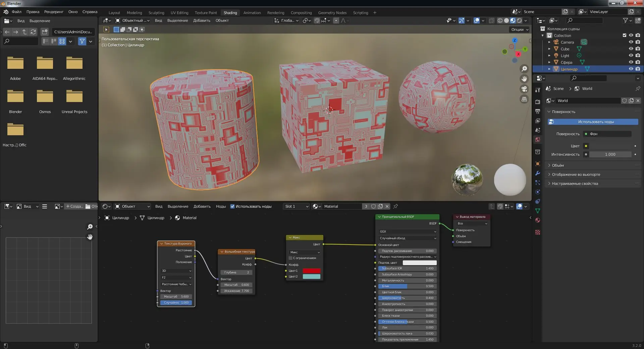Click 'Использовать ноды' button in World
Image resolution: width=644 pixels, height=349 pixels.
(x=593, y=122)
